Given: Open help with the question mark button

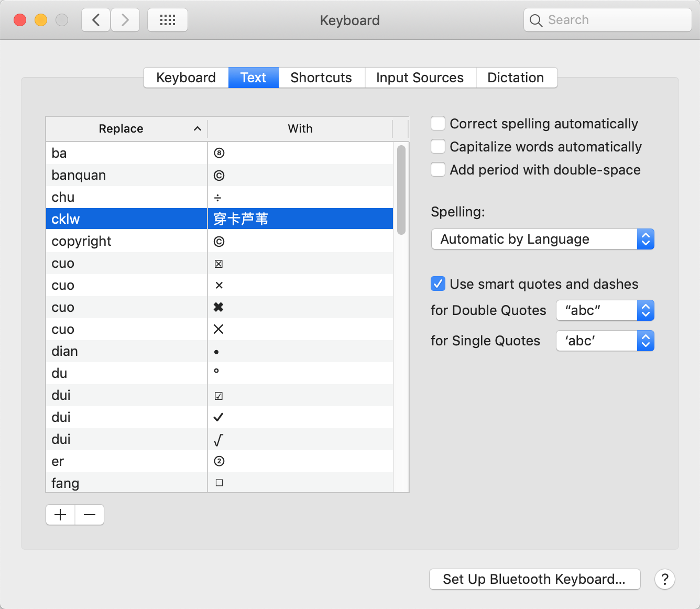Looking at the screenshot, I should [664, 579].
